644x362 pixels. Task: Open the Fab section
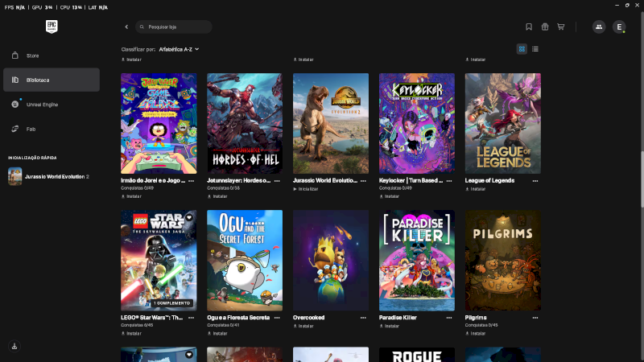52,129
